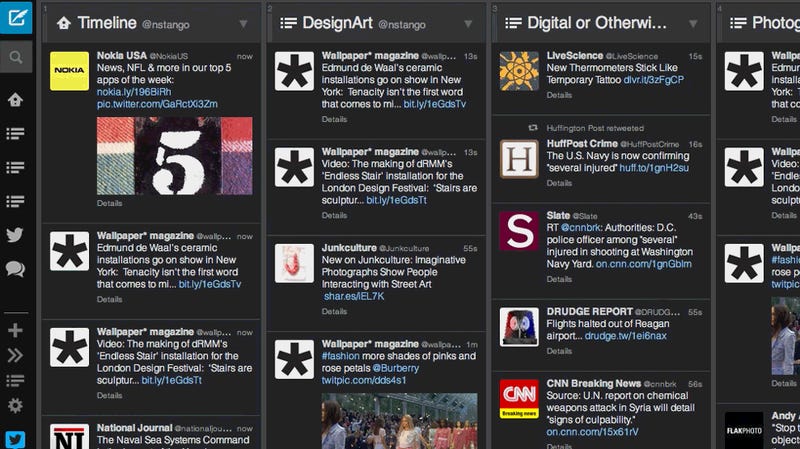Image resolution: width=800 pixels, height=449 pixels.
Task: Open the on.cnn.com/15x61rV link in CNN tweet
Action: [x=592, y=432]
